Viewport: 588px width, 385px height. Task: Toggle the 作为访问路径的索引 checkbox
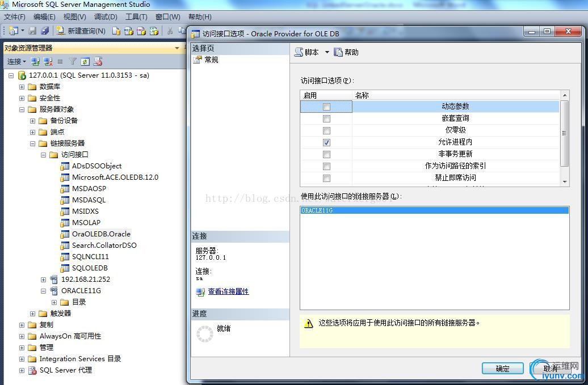(x=326, y=166)
